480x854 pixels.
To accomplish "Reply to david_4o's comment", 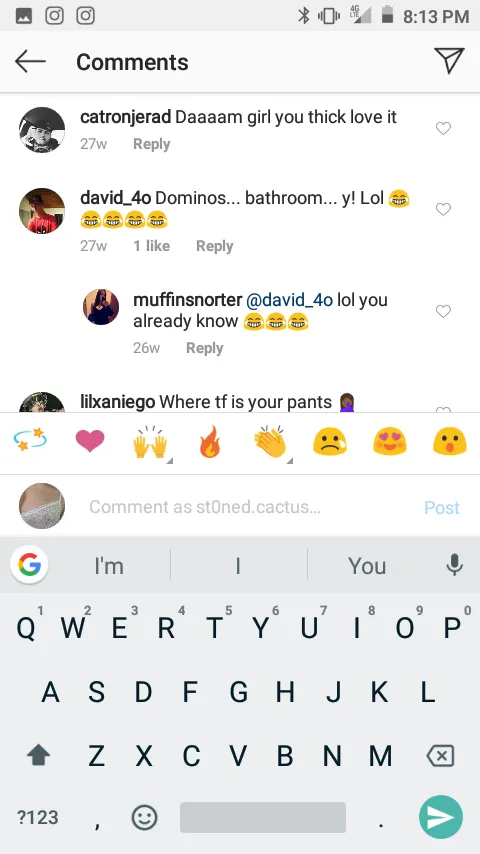I will pyautogui.click(x=215, y=246).
